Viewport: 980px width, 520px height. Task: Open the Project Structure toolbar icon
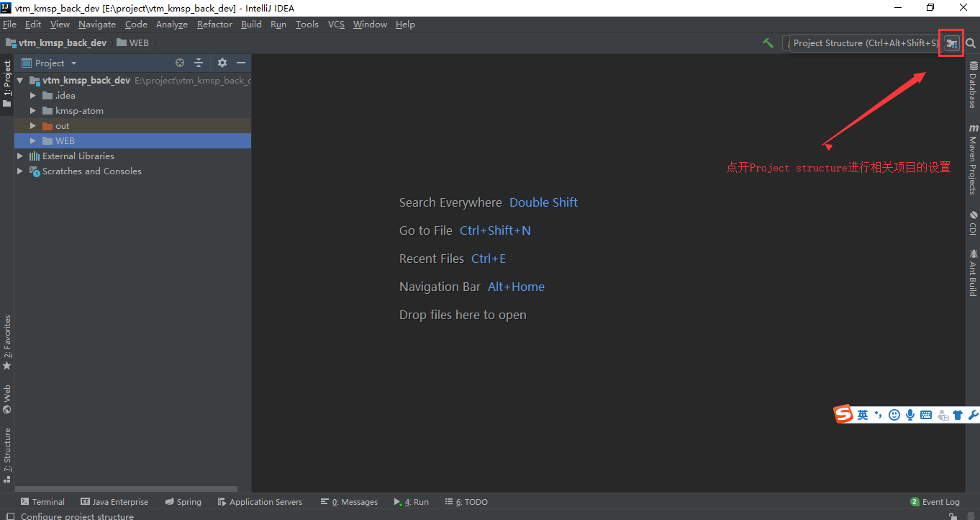point(952,43)
